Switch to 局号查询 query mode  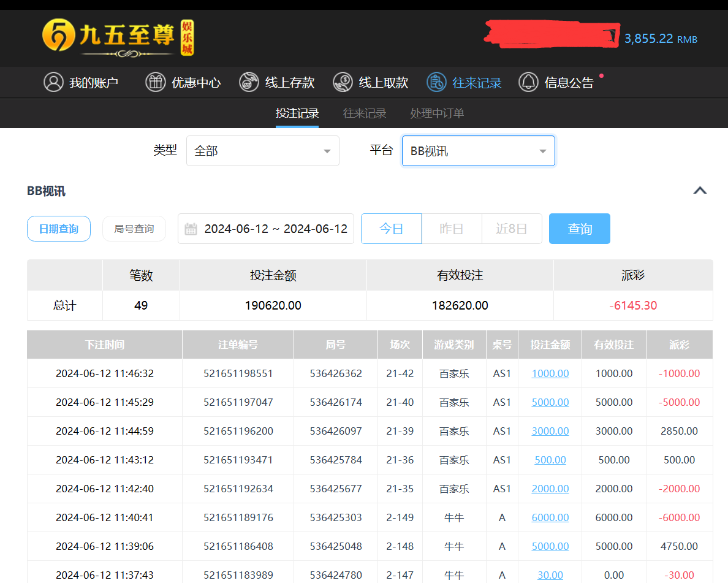[x=134, y=229]
